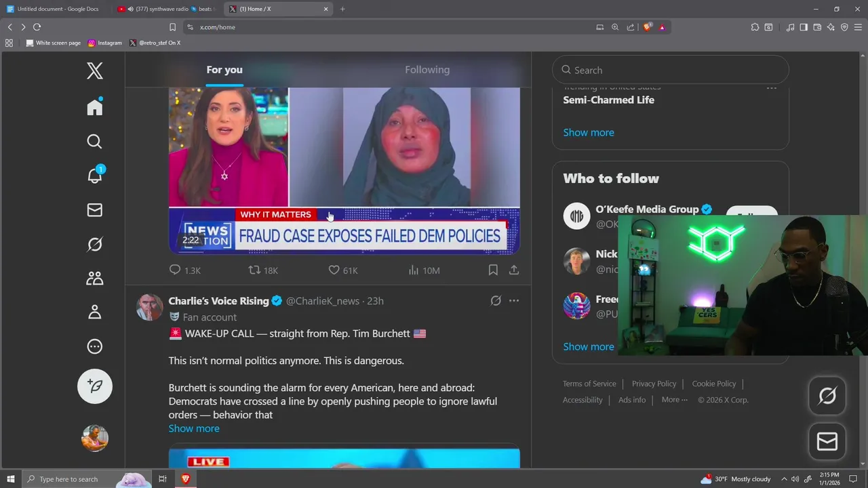Switch to the For you tab
Screen dimensions: 868x488
tap(224, 70)
